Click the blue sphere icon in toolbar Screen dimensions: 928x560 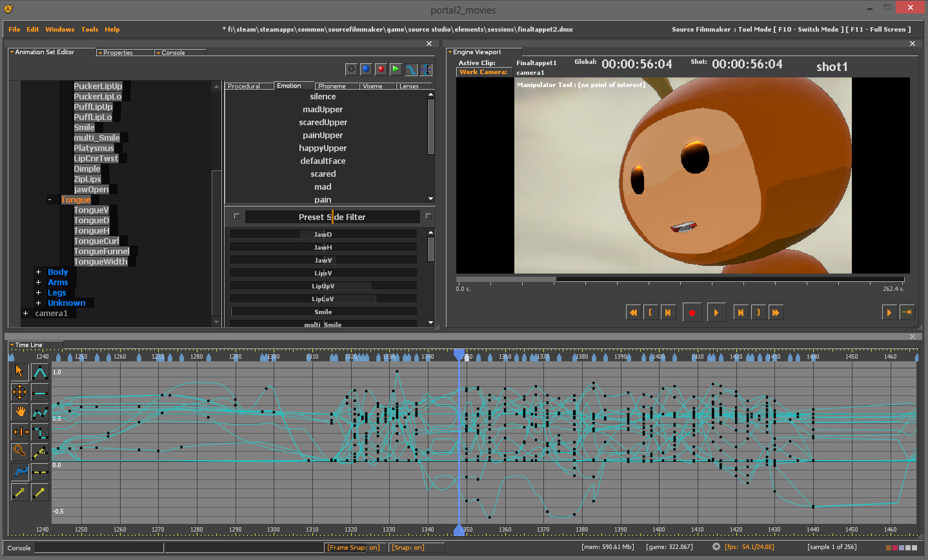pyautogui.click(x=366, y=69)
